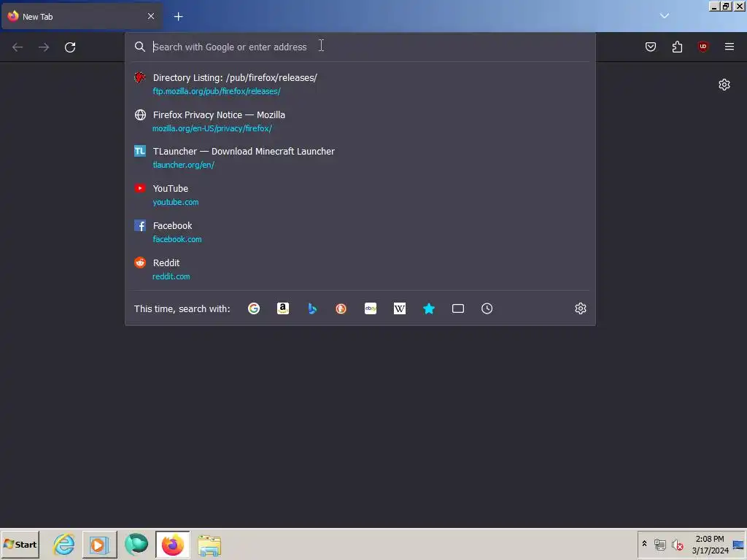The image size is (747, 560).
Task: Search this time with Bing
Action: [312, 308]
